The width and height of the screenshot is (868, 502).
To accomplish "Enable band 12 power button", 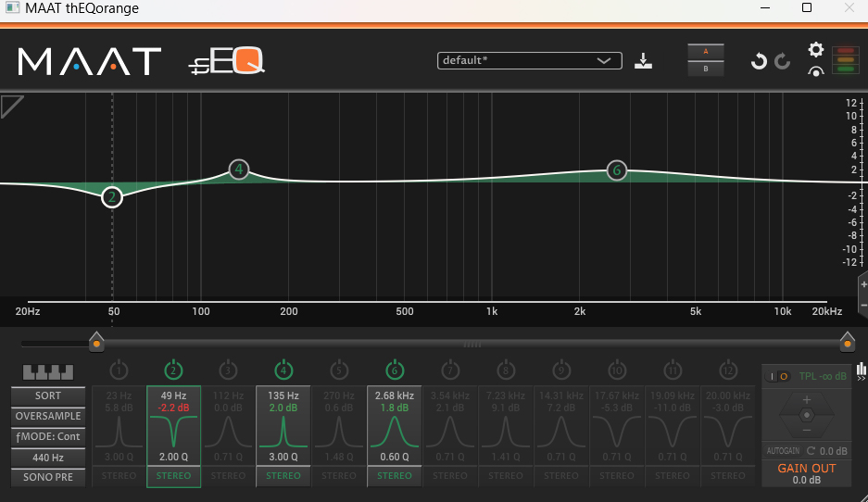I will coord(728,370).
